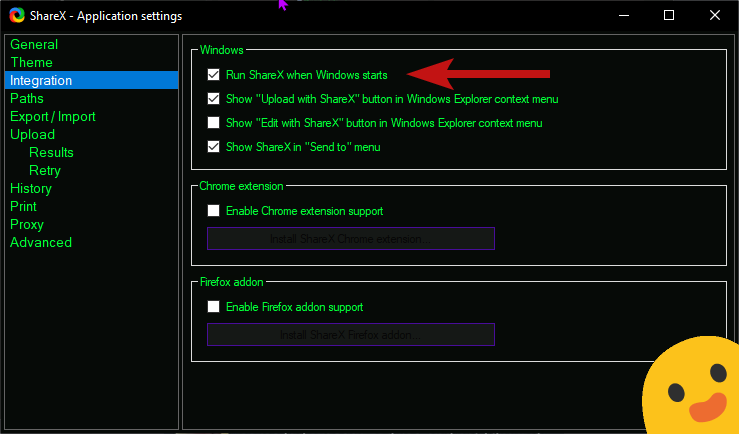Open the Results subsection under Upload
739x434 pixels.
51,152
